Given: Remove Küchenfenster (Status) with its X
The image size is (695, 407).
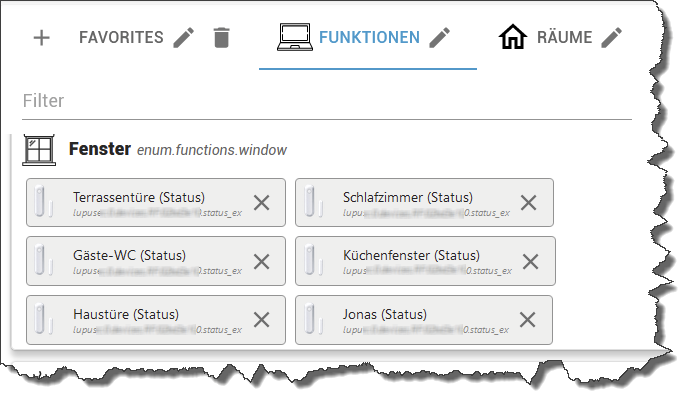Looking at the screenshot, I should [530, 261].
